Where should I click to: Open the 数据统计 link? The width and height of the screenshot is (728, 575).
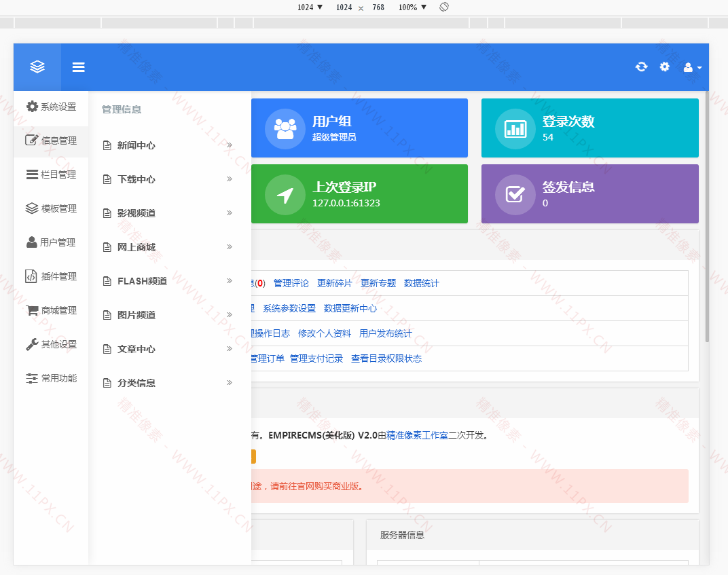[422, 283]
